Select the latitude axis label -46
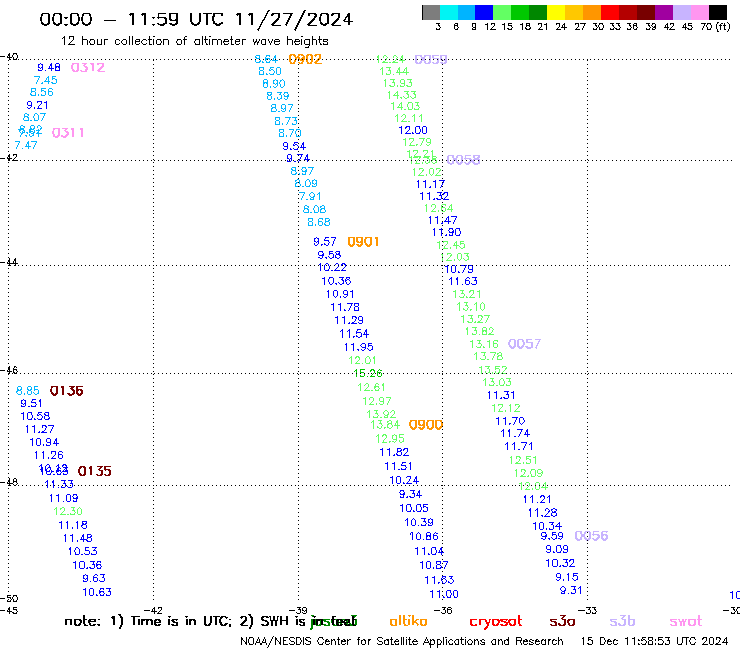This screenshot has width=740, height=650. click(9, 370)
